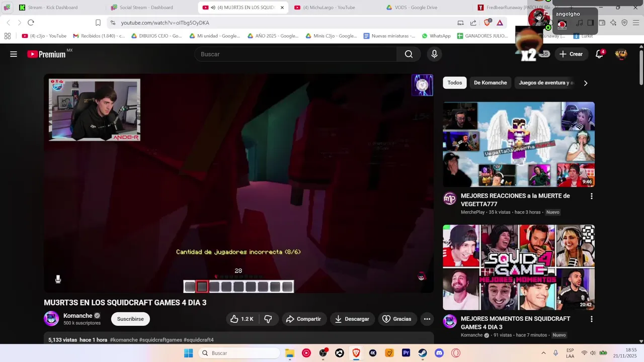Screen dimensions: 644x362
Task: Open more actions ellipsis under video
Action: click(x=427, y=319)
